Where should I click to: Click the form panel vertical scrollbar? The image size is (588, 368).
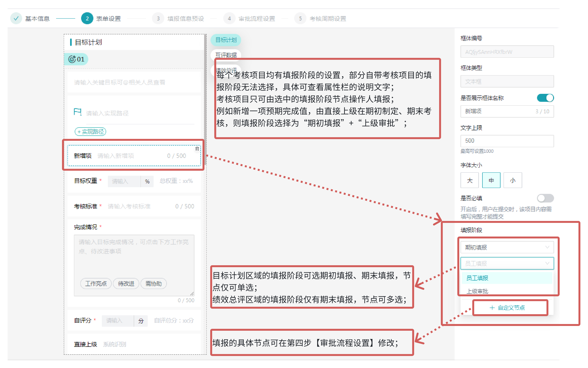click(x=205, y=97)
